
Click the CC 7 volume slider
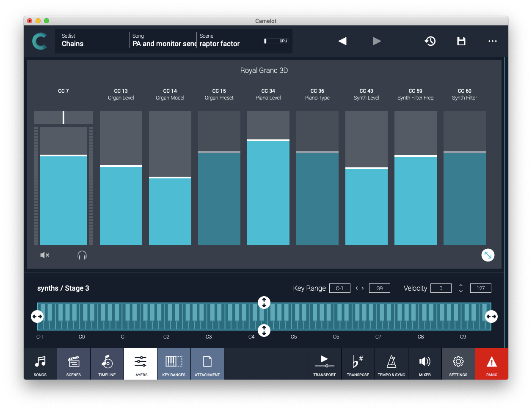63,186
